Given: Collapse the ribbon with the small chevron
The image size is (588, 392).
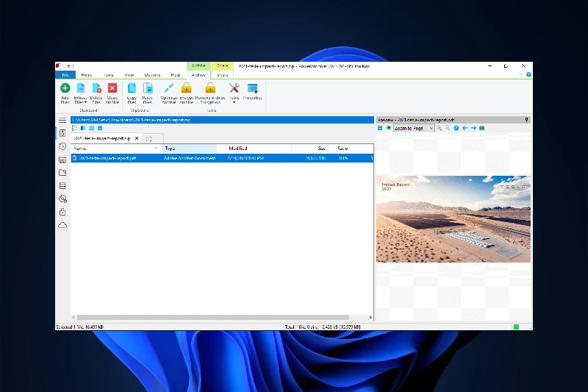Looking at the screenshot, I should 520,74.
